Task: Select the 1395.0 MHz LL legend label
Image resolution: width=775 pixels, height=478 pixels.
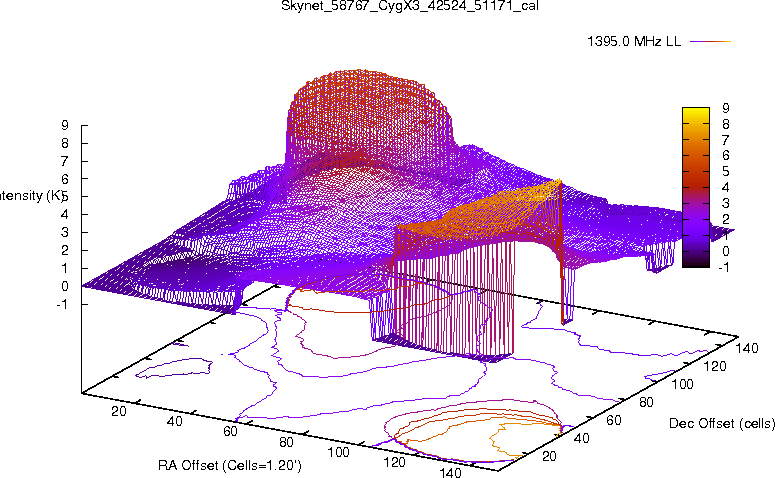Action: click(634, 42)
